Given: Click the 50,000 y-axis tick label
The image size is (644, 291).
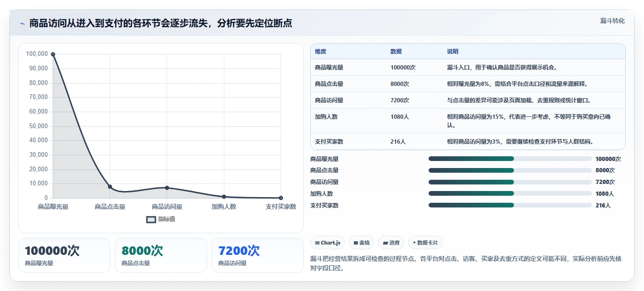Looking at the screenshot, I should click(x=38, y=126).
